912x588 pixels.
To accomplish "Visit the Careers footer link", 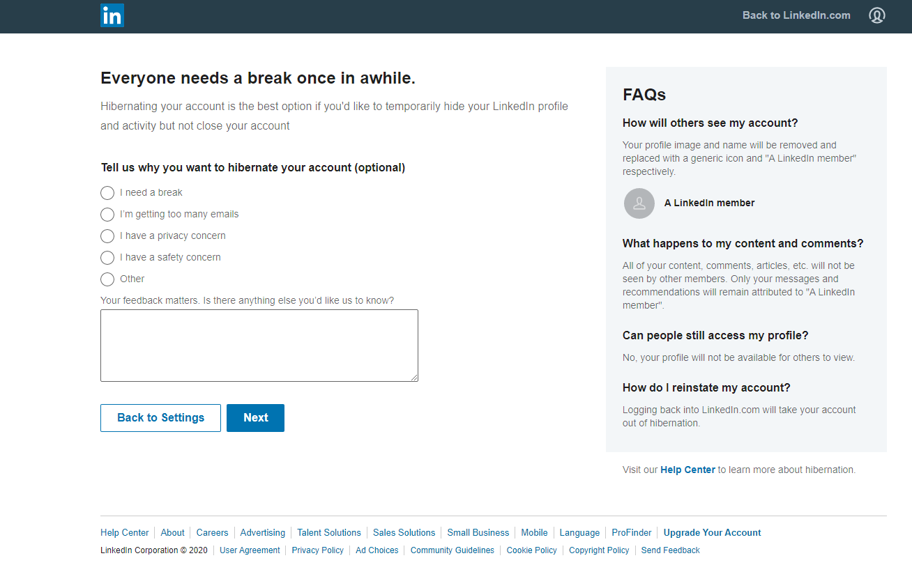I will coord(212,532).
